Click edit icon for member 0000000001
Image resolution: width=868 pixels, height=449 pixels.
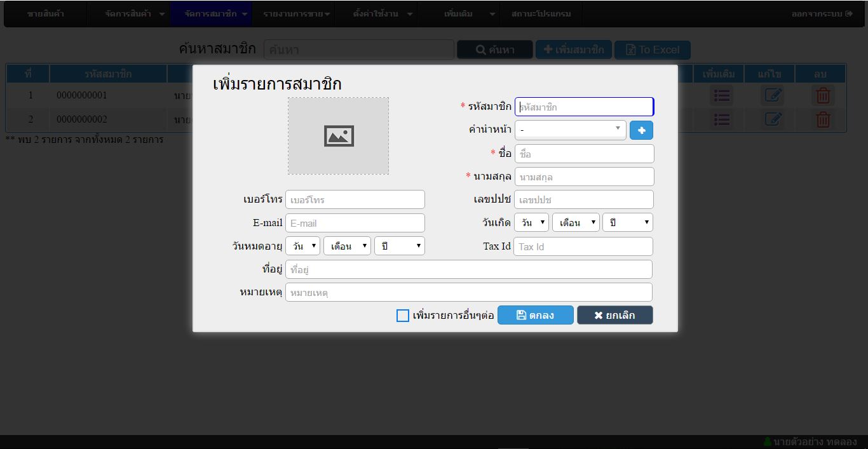coord(773,96)
